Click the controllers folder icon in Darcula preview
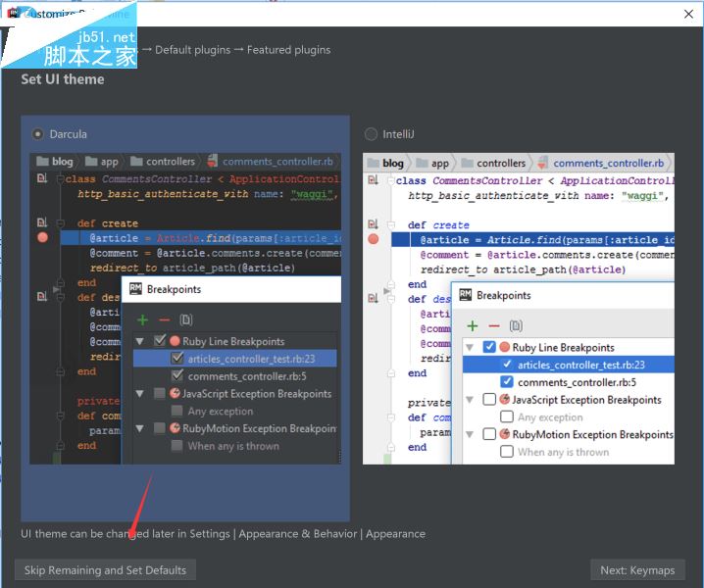 [136, 161]
